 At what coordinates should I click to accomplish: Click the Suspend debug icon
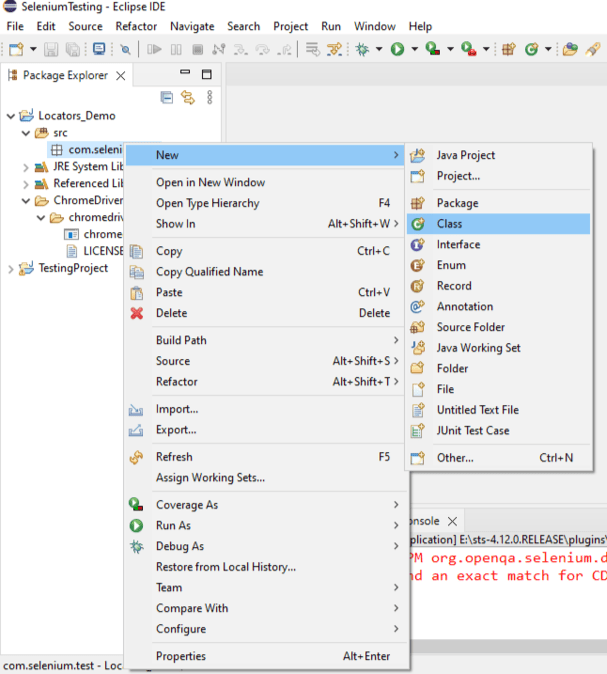click(176, 49)
